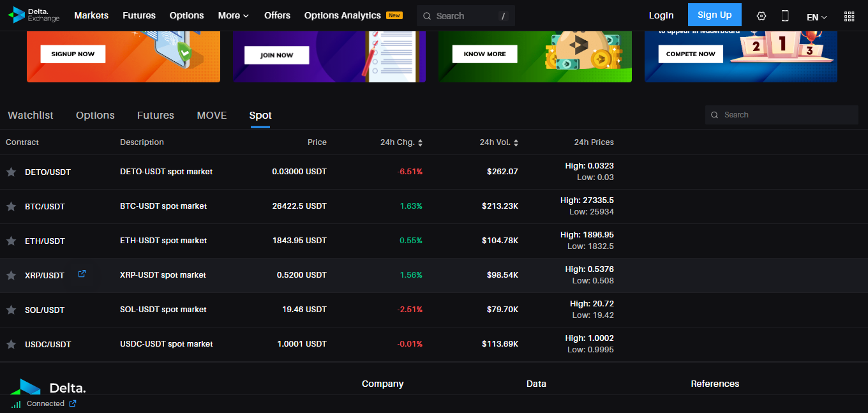The width and height of the screenshot is (868, 413).
Task: Click the $213.23K volume value
Action: pos(500,206)
